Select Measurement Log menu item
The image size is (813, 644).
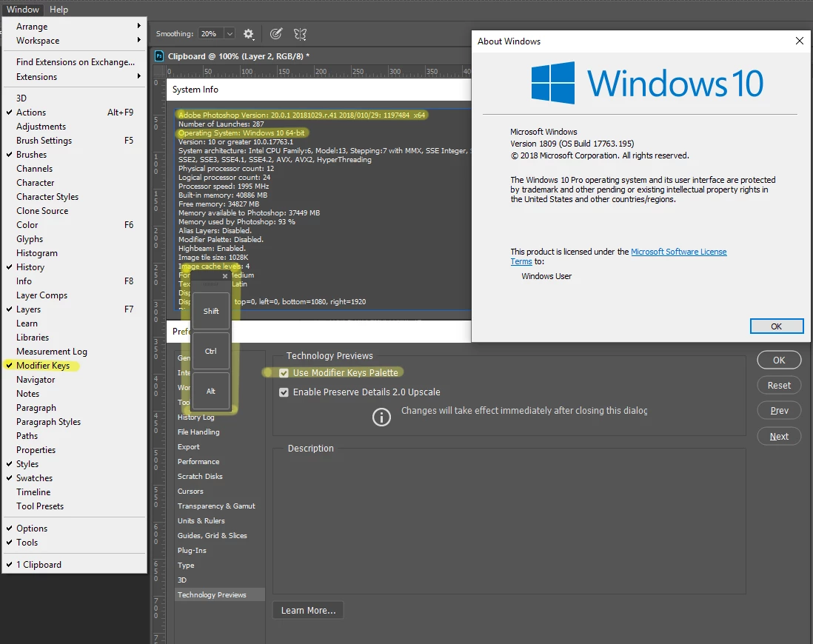[x=75, y=352]
